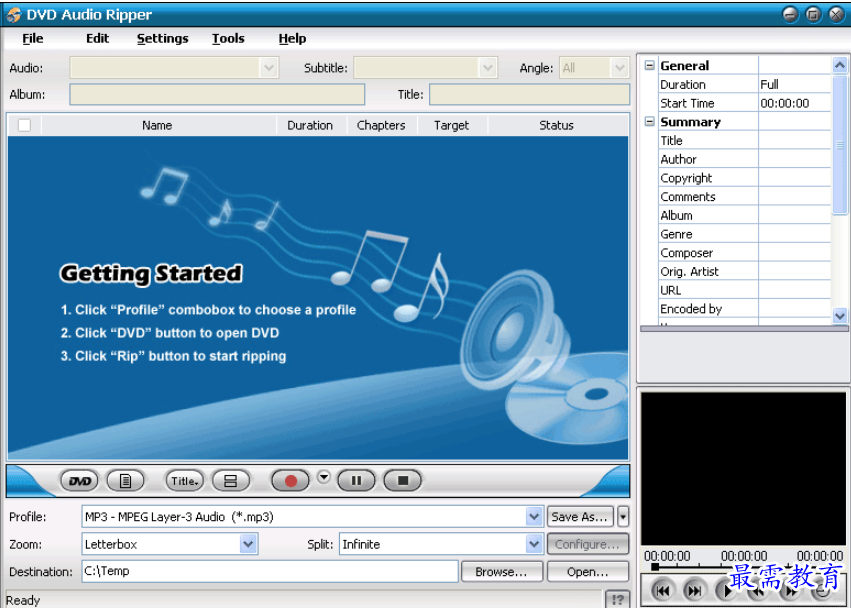Open the Subtitle dropdown
851x608 pixels.
[x=488, y=68]
